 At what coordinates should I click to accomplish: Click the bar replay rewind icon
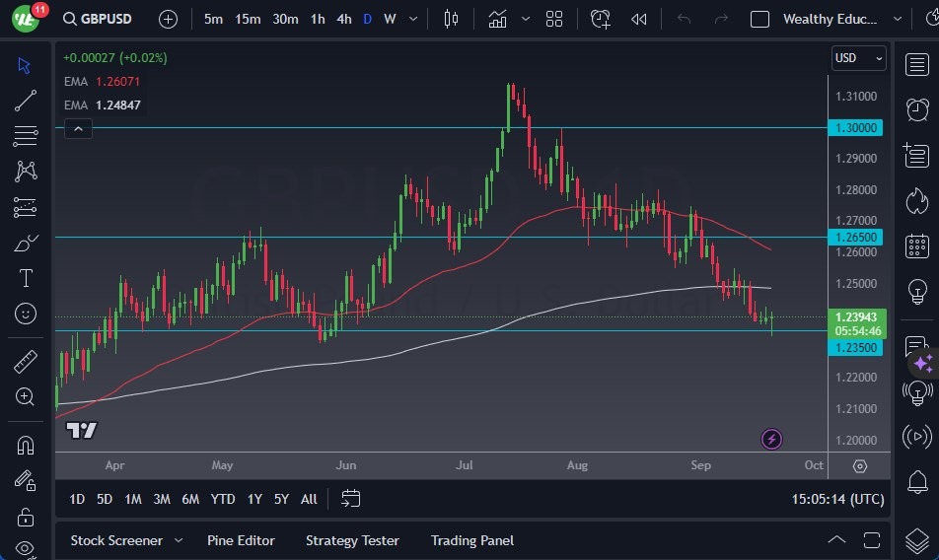click(x=639, y=19)
